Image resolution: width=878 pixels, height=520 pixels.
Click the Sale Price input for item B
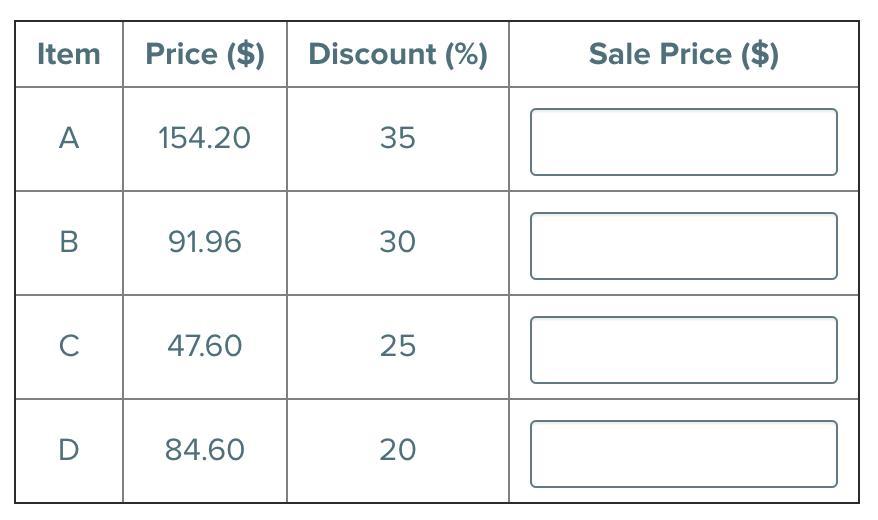pyautogui.click(x=683, y=246)
